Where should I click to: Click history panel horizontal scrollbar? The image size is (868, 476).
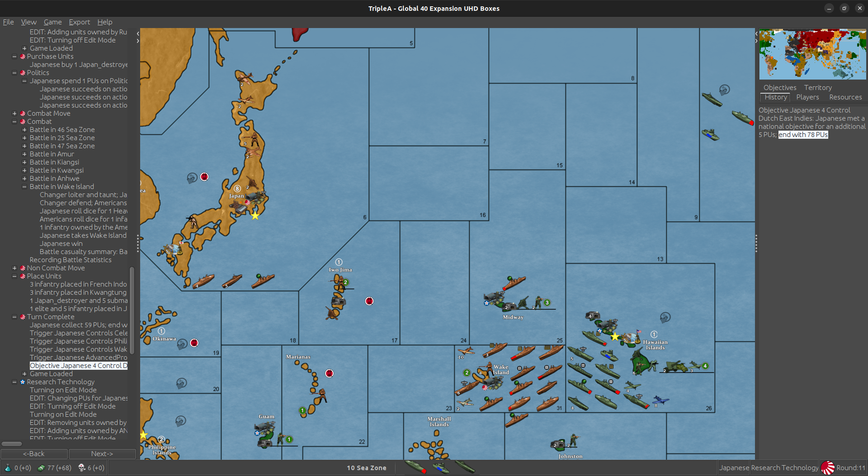click(x=12, y=443)
